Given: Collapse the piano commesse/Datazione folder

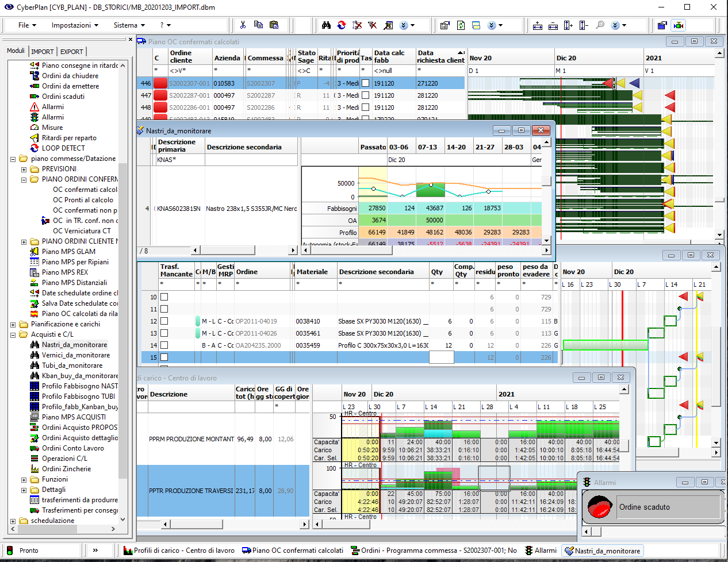Looking at the screenshot, I should pos(13,159).
